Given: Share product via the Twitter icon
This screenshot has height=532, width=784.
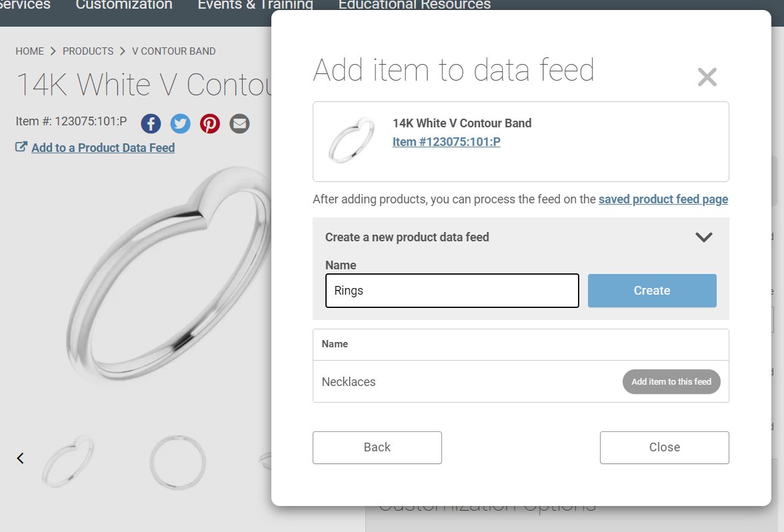Looking at the screenshot, I should click(180, 123).
